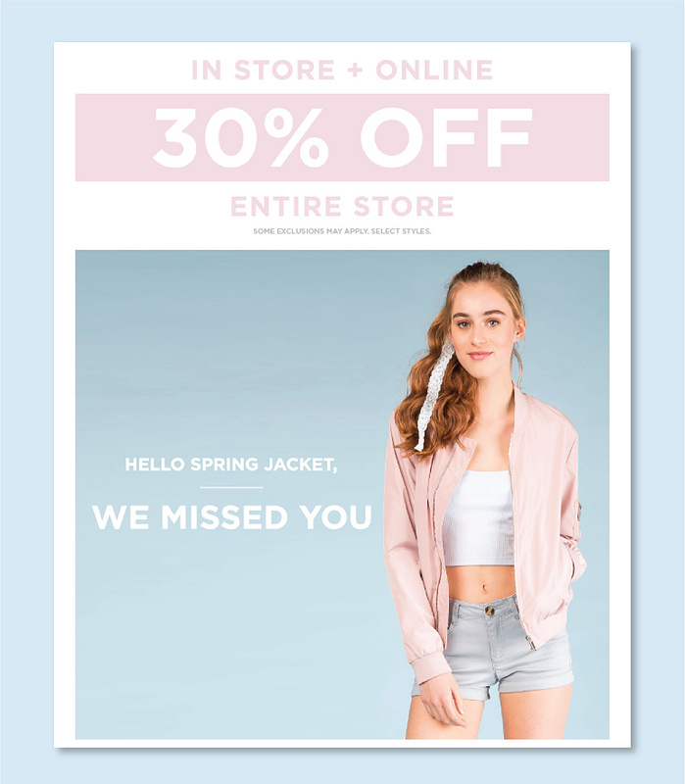This screenshot has height=784, width=685.
Task: Click the thin white divider line
Action: (x=231, y=487)
